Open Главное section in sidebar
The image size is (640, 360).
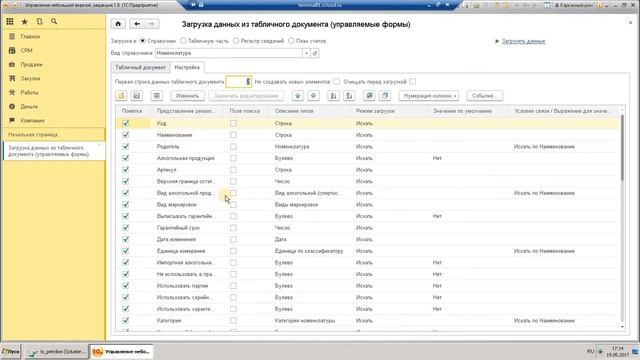tap(30, 37)
